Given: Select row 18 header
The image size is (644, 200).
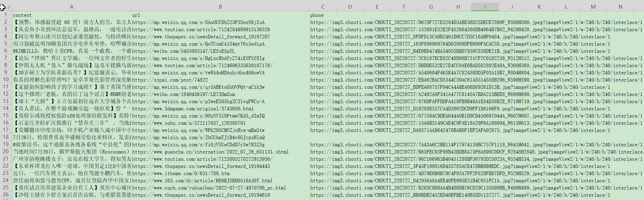Looking at the screenshot, I should point(6,137).
